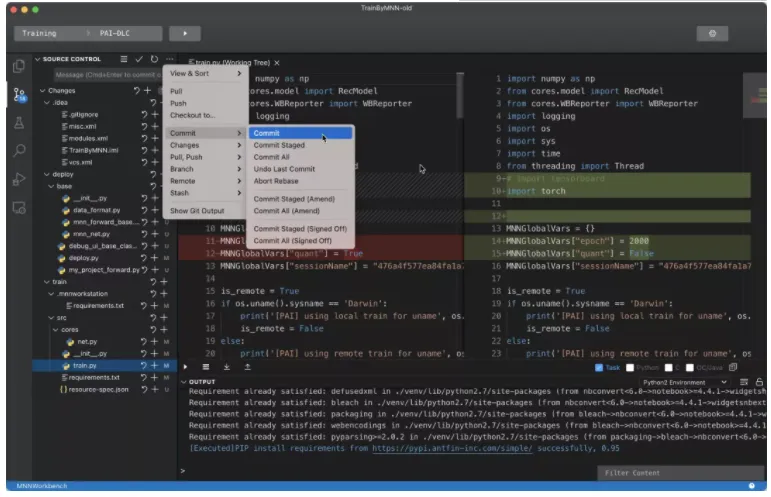
Task: Select Checkout to... from context menu
Action: tap(206, 115)
